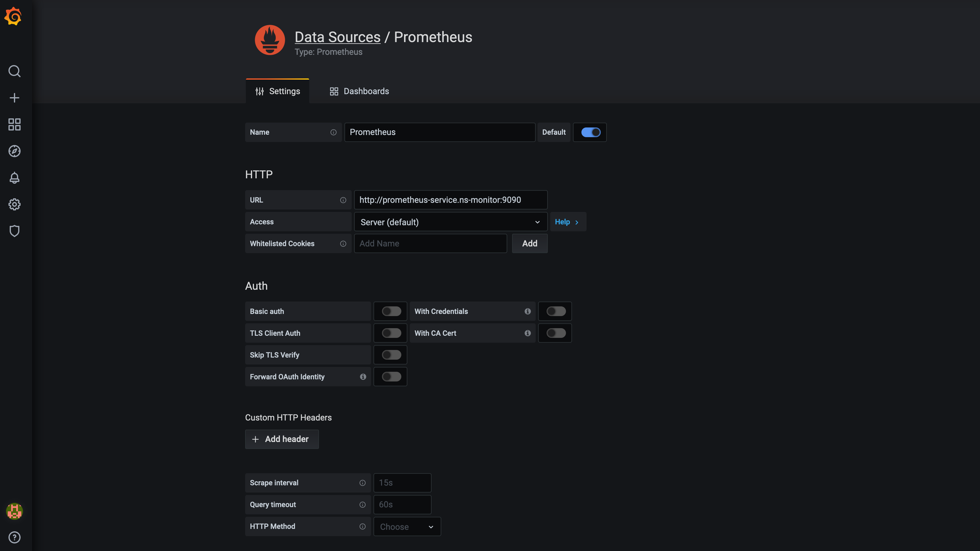Open the Alerting bell icon
Image resolution: width=980 pixels, height=551 pixels.
click(x=15, y=178)
